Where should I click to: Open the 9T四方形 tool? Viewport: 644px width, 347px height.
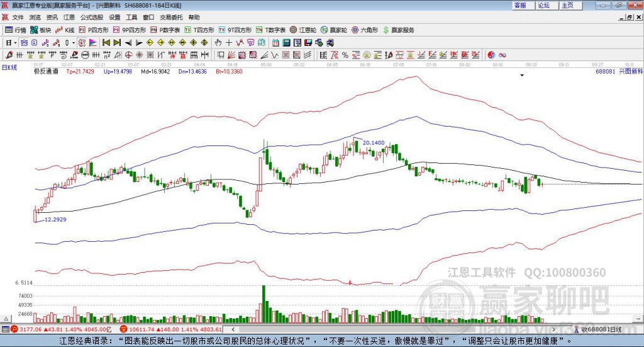tap(235, 30)
